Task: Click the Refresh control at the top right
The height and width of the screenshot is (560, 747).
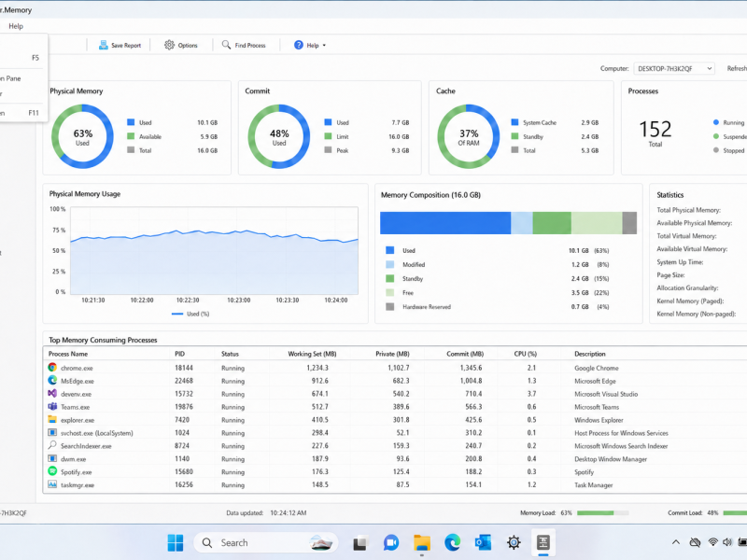Action: click(737, 68)
